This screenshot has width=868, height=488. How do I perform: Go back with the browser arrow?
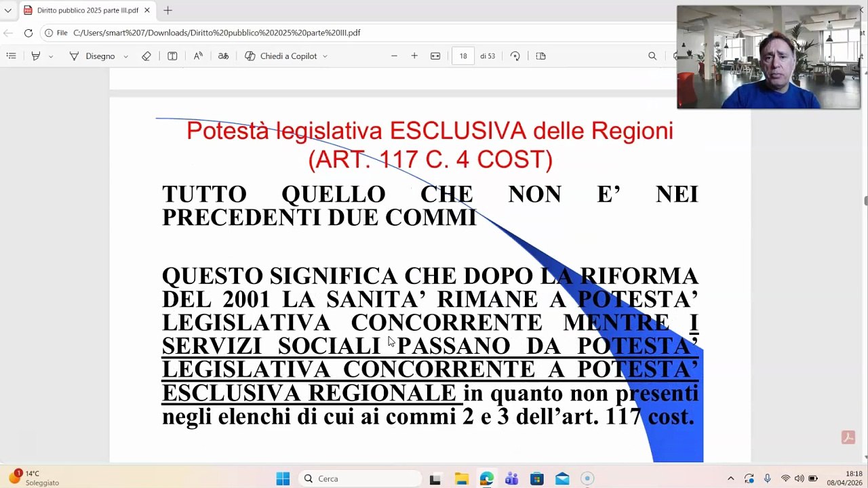[x=8, y=33]
